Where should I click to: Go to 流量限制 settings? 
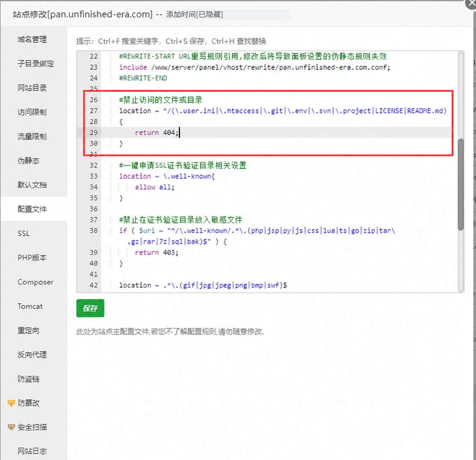coord(32,136)
